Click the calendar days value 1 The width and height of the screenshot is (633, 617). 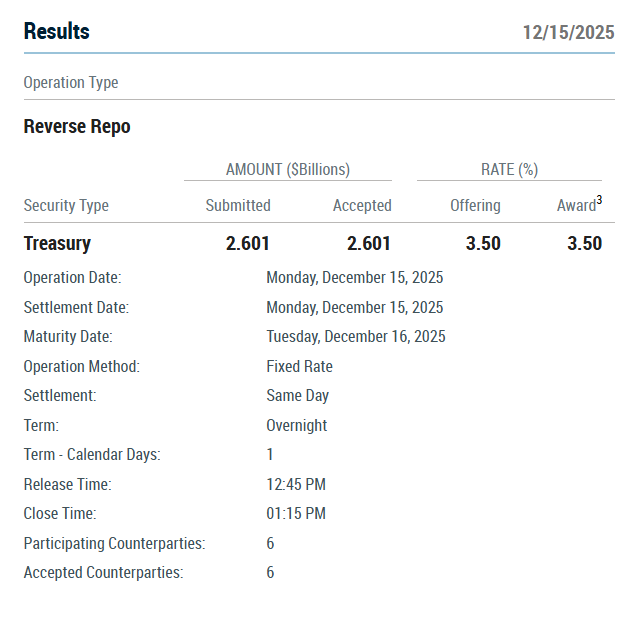pos(270,455)
